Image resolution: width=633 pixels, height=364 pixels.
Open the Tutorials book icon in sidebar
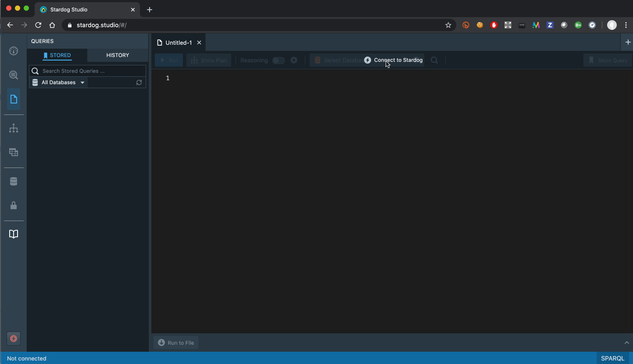13,234
